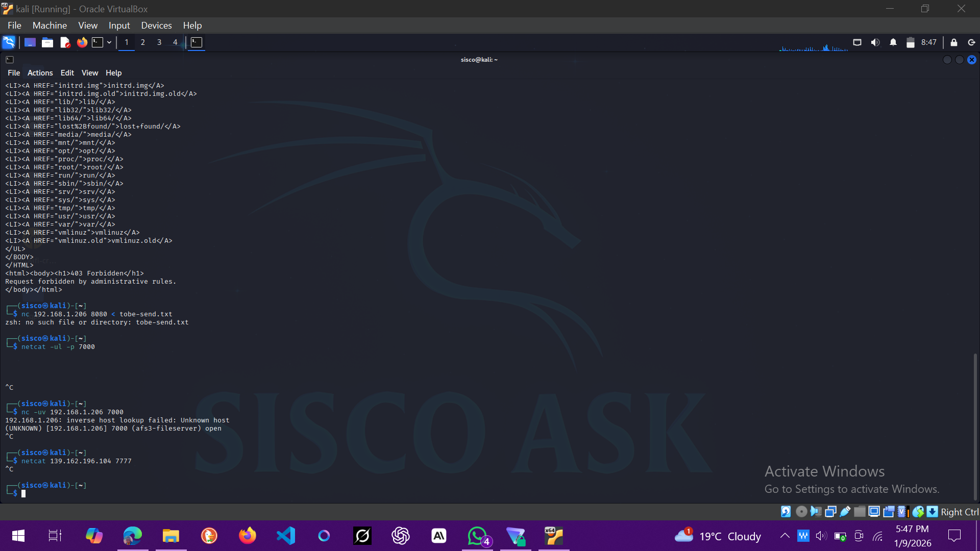The width and height of the screenshot is (980, 551).
Task: Open the terminal File menu
Action: tap(14, 73)
